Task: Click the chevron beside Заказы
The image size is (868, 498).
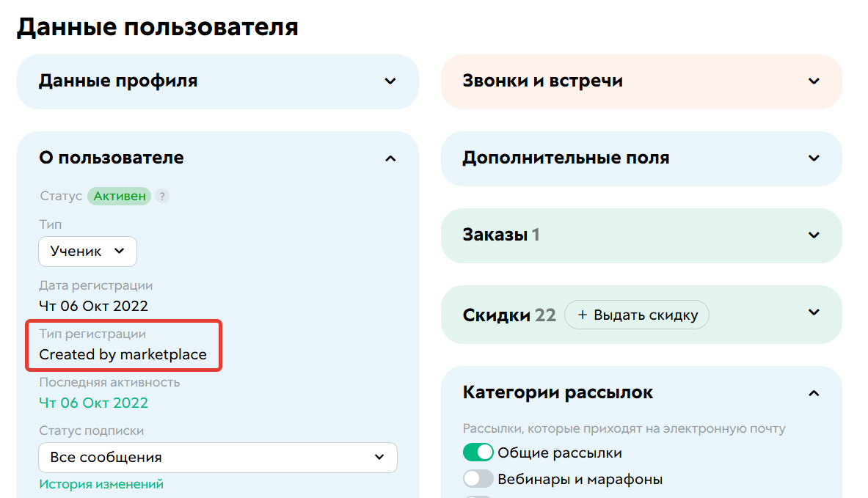Action: (814, 235)
